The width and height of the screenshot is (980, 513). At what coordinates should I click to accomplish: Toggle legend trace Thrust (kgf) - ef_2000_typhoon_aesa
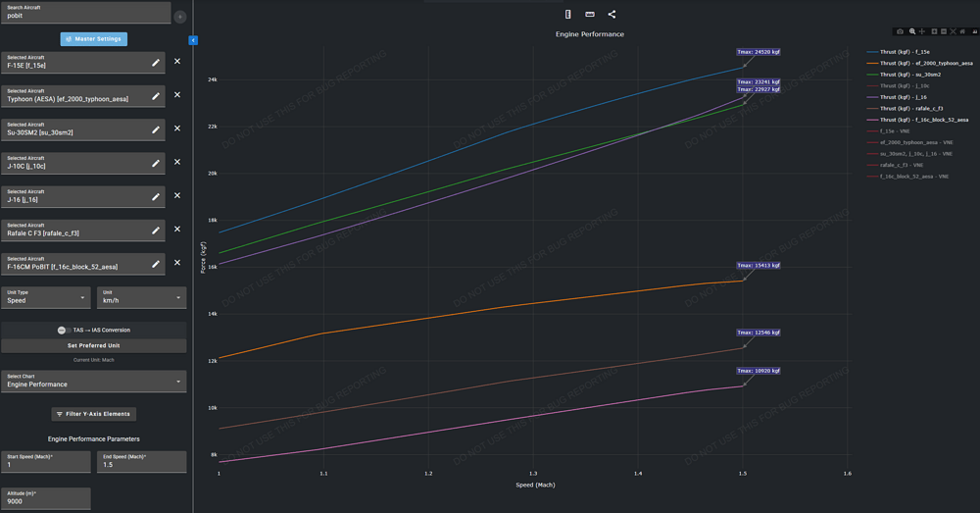click(919, 63)
